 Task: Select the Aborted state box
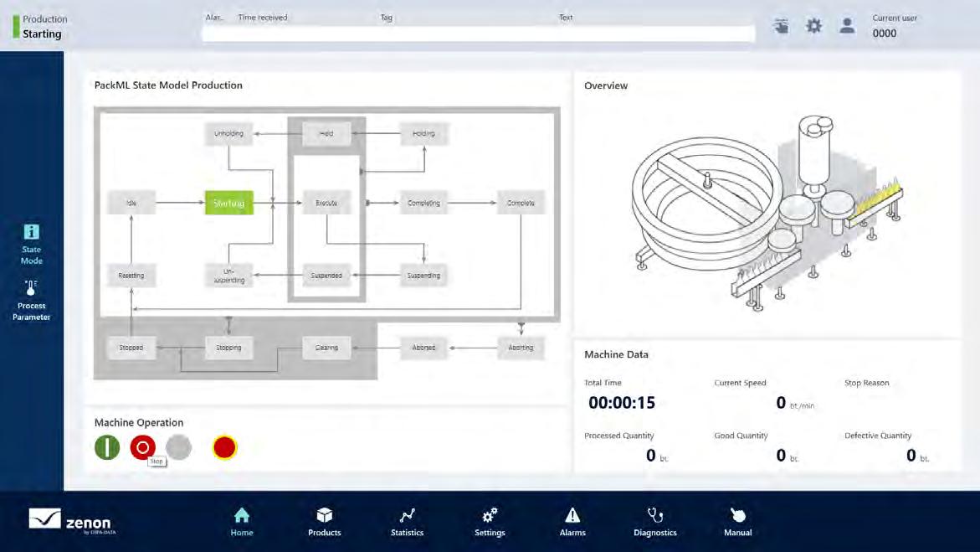(423, 348)
